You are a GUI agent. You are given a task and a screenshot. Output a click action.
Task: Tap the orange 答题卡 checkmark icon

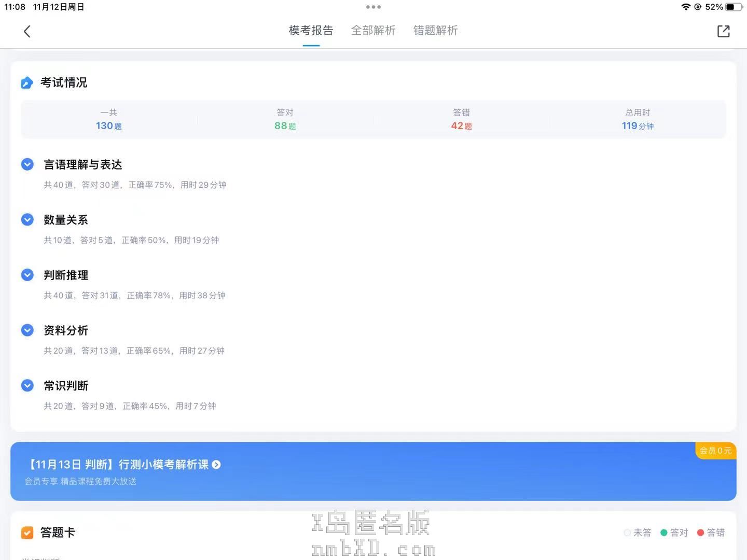tap(27, 533)
